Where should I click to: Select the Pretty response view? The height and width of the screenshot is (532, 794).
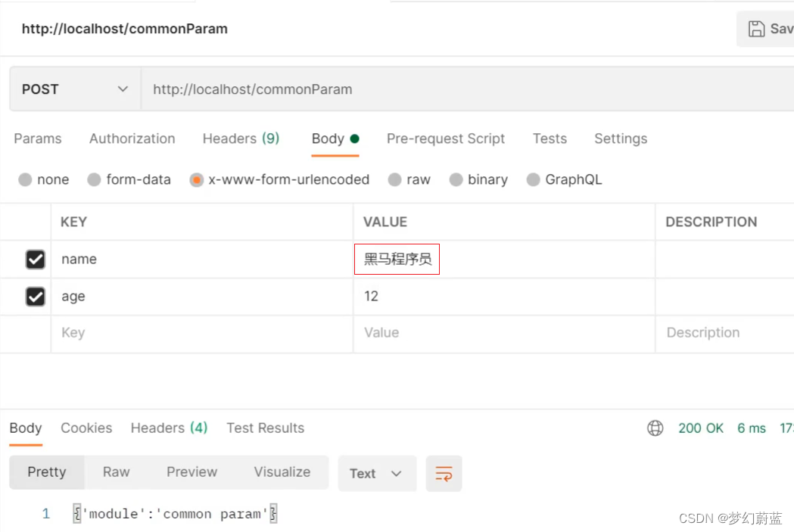tap(47, 472)
